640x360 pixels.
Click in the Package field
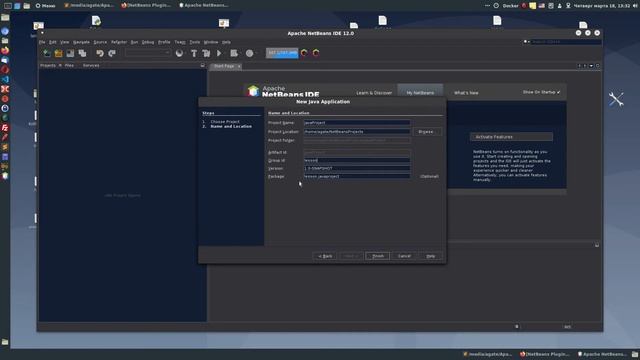357,176
